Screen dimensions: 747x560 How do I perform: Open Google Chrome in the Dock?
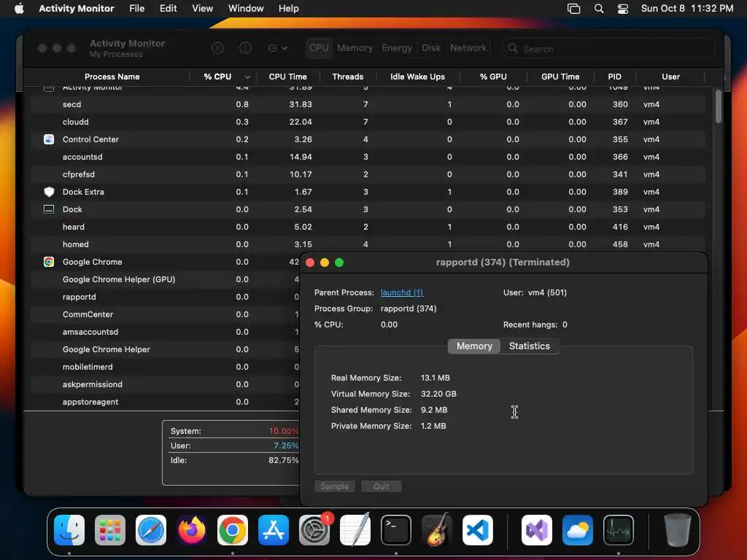click(x=233, y=530)
